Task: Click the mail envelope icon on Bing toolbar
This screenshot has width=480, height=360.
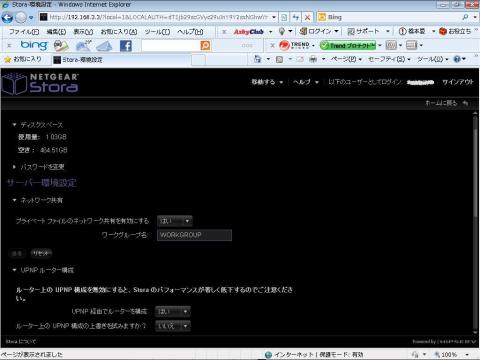Action: 104,46
